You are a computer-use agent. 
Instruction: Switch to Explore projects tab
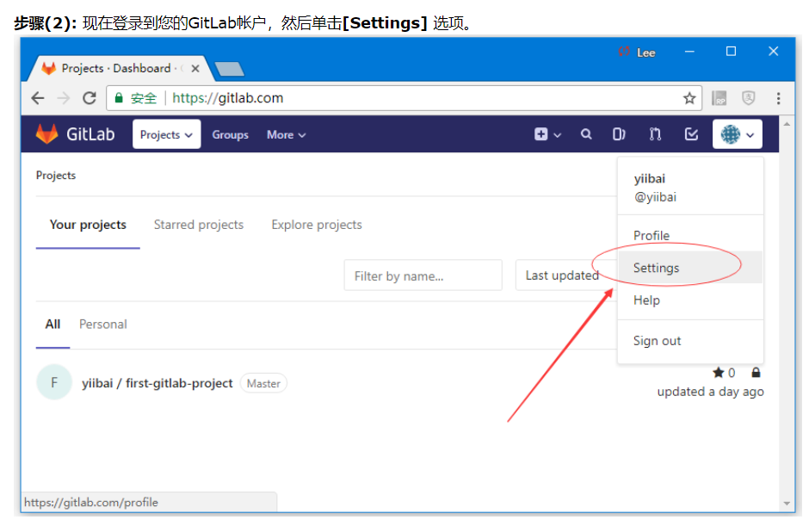coord(317,225)
